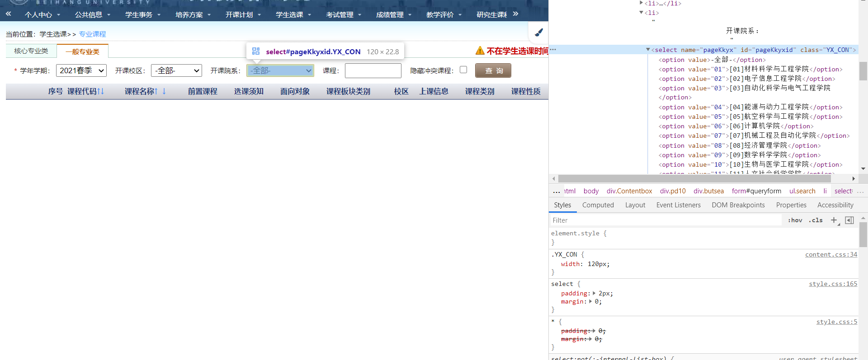Toggle the :hov element state button
Screen dimensions: 868x360
795,220
